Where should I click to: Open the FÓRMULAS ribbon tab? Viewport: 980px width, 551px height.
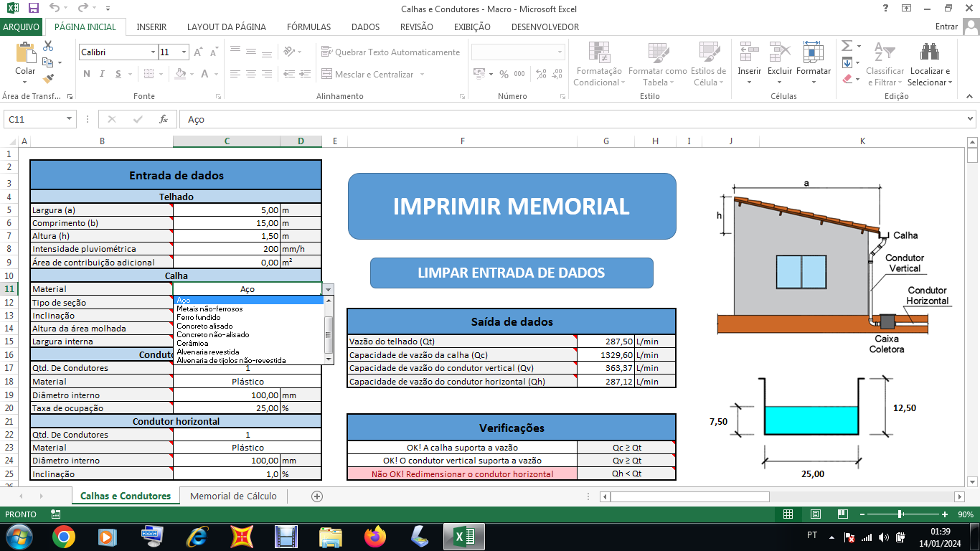coord(308,27)
